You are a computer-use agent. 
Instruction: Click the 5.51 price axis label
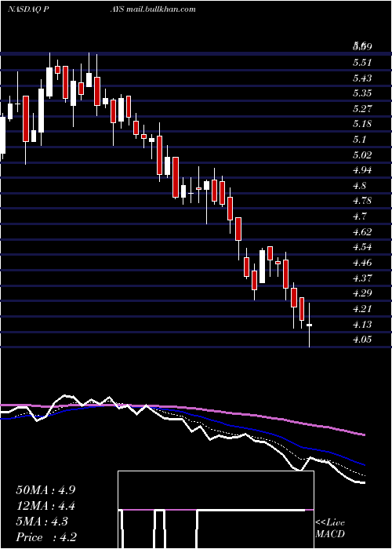point(362,63)
